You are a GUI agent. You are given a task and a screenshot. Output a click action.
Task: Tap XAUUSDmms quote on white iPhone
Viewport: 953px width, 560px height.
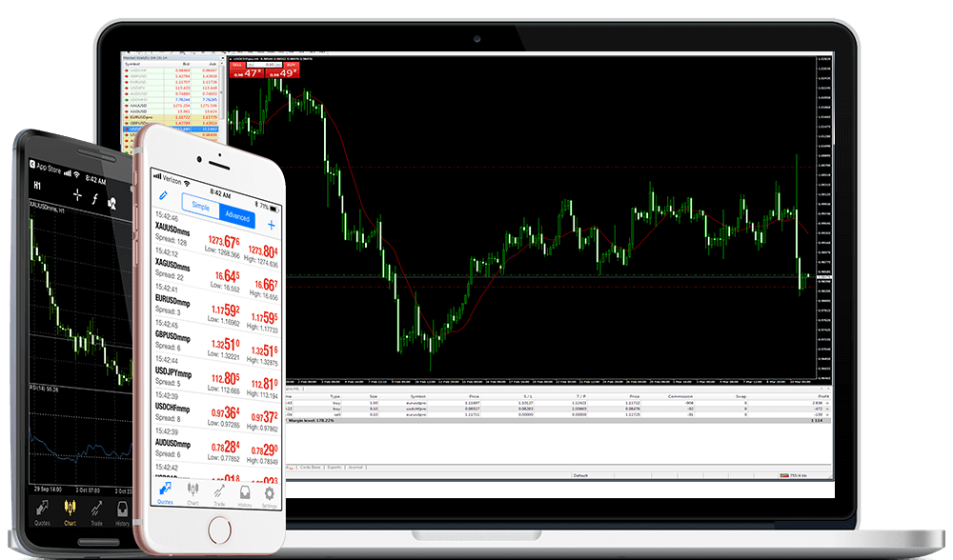(215, 237)
